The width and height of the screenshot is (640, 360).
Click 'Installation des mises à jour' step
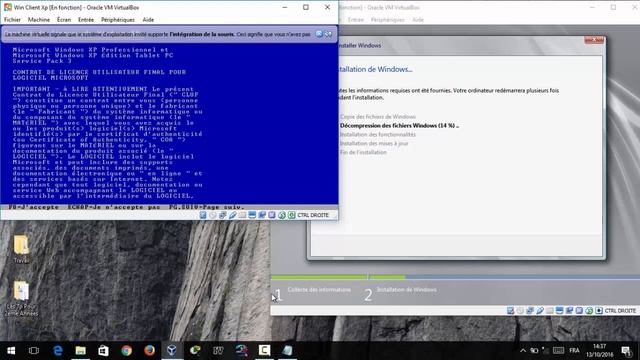pos(374,143)
